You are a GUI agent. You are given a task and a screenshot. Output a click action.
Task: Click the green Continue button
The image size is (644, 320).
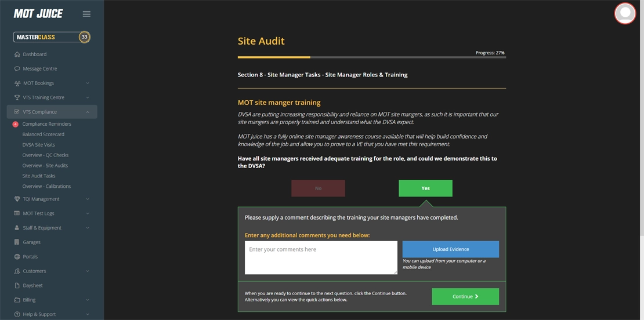coord(465,296)
